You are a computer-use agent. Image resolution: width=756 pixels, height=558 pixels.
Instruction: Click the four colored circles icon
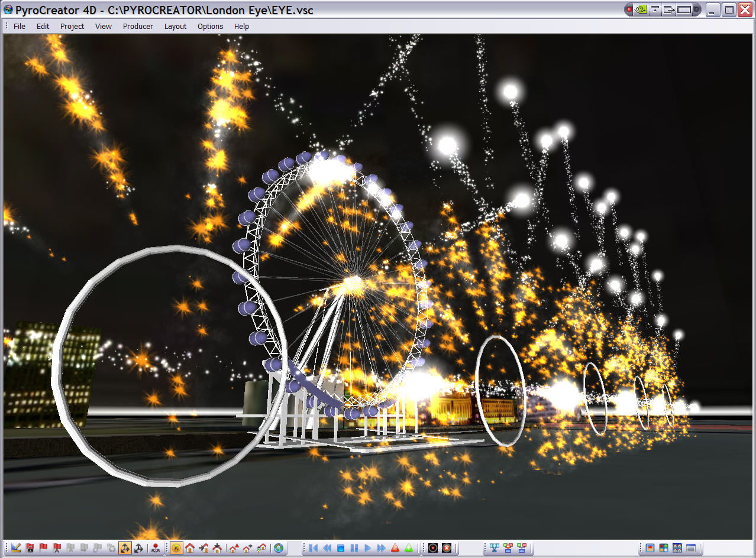point(664,548)
